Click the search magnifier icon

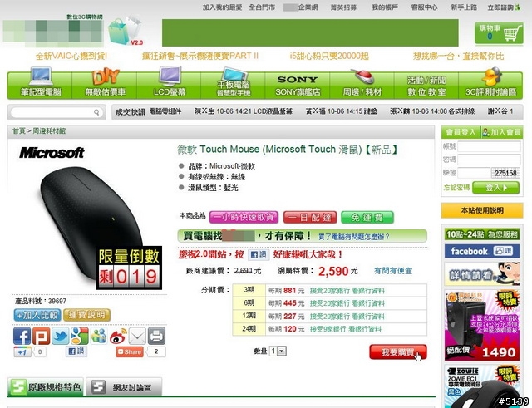(96, 112)
